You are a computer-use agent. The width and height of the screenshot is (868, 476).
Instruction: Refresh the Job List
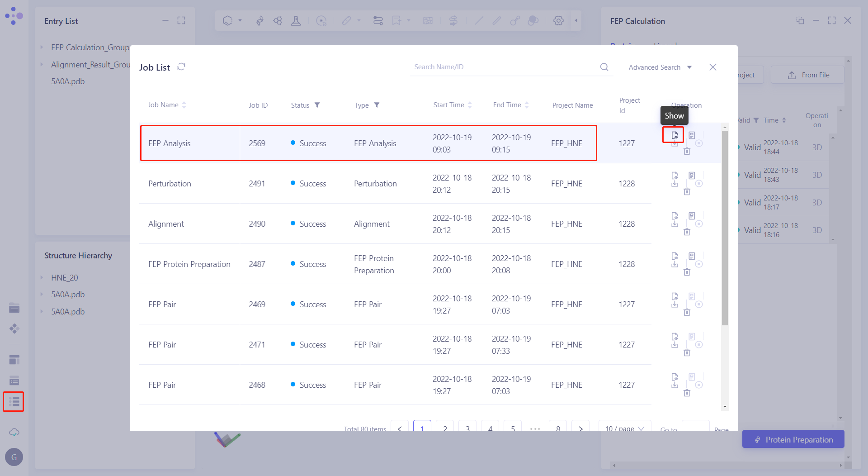[181, 67]
